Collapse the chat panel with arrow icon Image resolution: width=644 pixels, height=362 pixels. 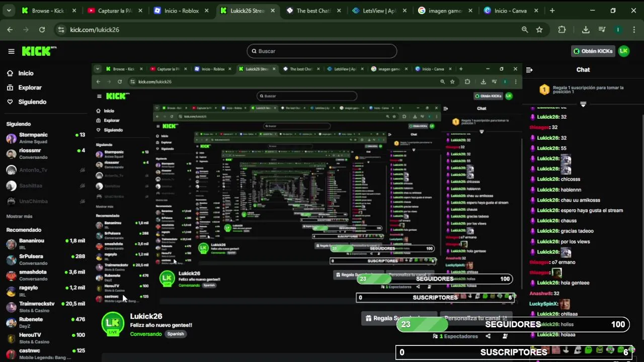pyautogui.click(x=529, y=70)
